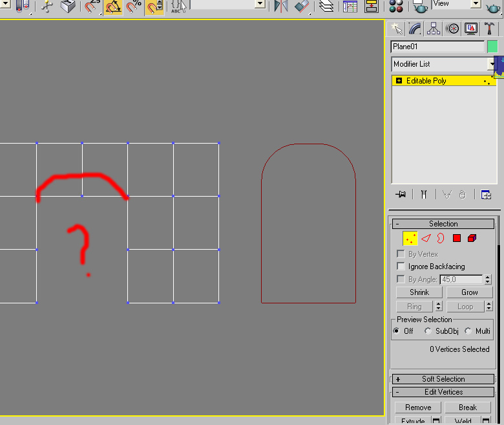Open the green object color swatch
The image size is (504, 425).
pyautogui.click(x=492, y=47)
